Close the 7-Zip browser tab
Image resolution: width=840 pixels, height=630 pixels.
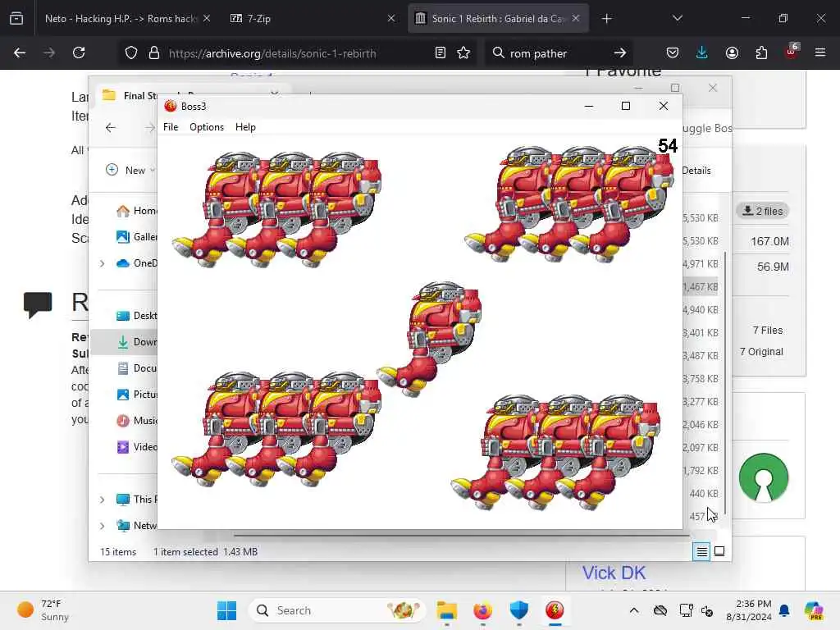391,19
